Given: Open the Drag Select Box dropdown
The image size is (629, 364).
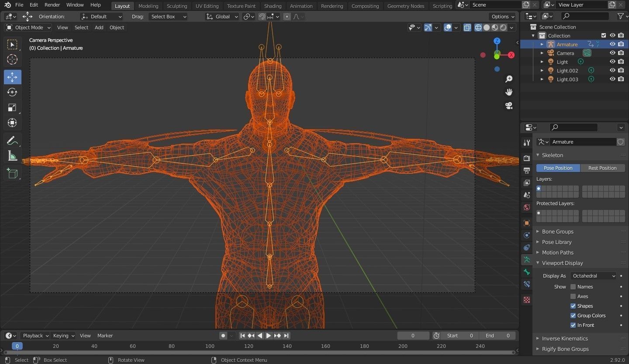Looking at the screenshot, I should pos(168,17).
